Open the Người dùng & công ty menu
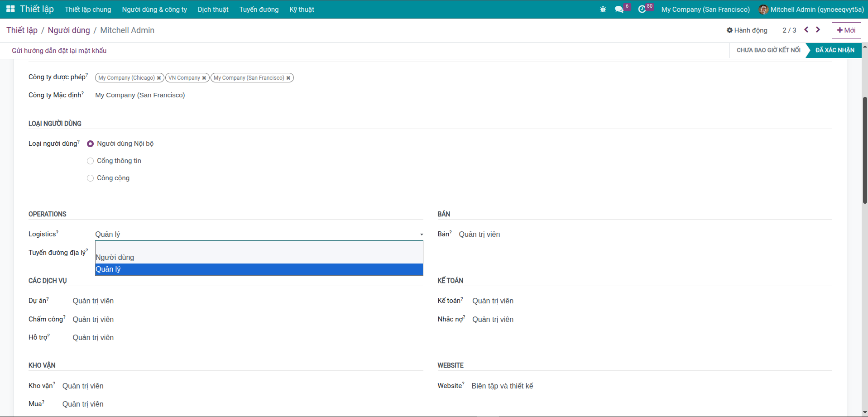The height and width of the screenshot is (417, 868). click(x=154, y=10)
